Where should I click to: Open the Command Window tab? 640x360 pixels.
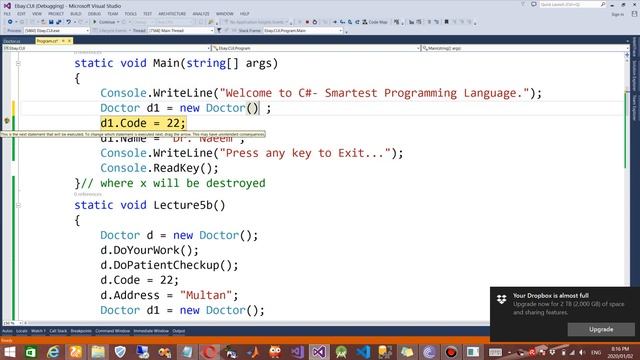112,331
